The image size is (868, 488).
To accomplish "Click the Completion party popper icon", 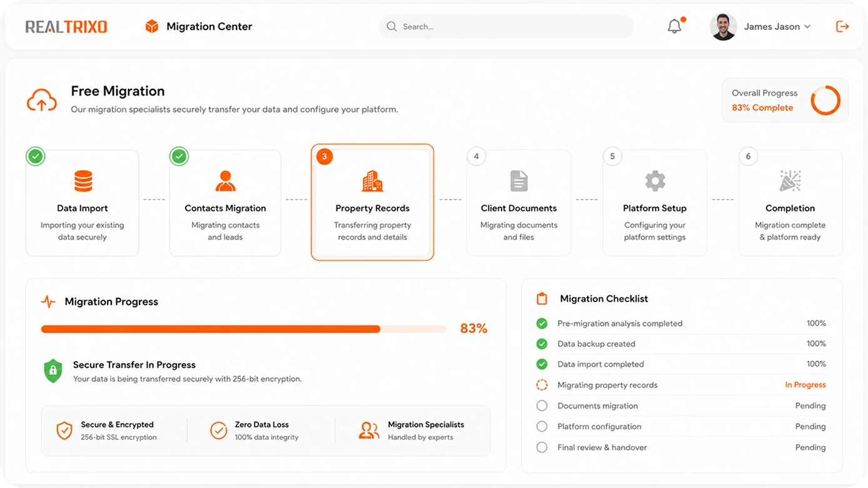I will [x=790, y=181].
